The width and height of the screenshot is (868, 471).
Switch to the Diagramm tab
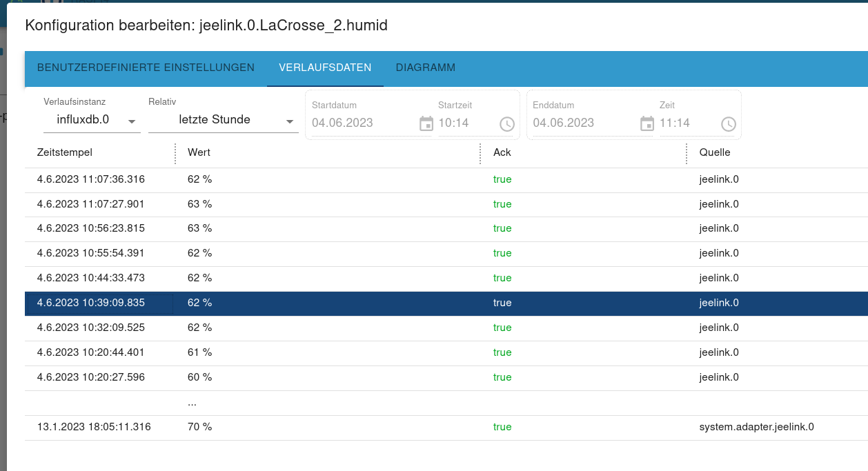(x=425, y=68)
